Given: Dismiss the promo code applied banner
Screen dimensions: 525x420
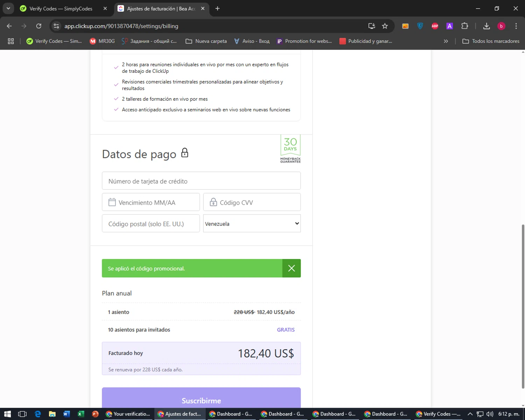Looking at the screenshot, I should pos(292,268).
